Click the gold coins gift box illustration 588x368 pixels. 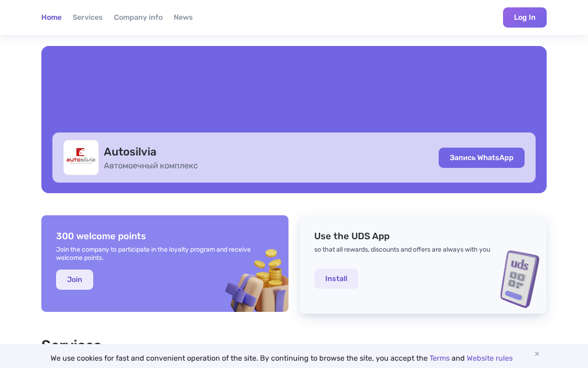tap(260, 282)
